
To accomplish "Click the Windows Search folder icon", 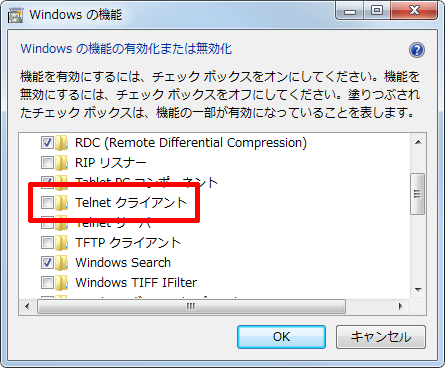I will [x=62, y=263].
